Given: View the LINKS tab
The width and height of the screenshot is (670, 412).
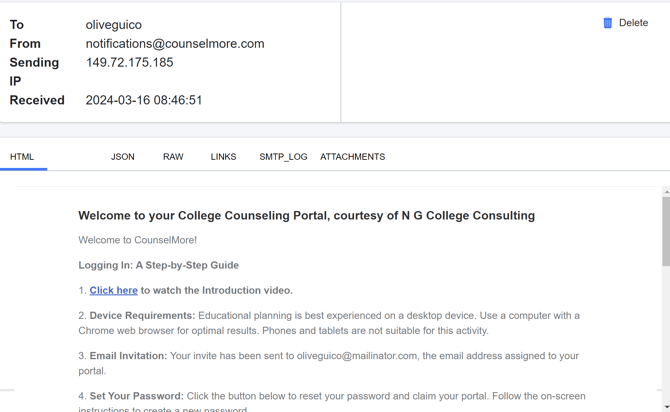Looking at the screenshot, I should pos(223,157).
